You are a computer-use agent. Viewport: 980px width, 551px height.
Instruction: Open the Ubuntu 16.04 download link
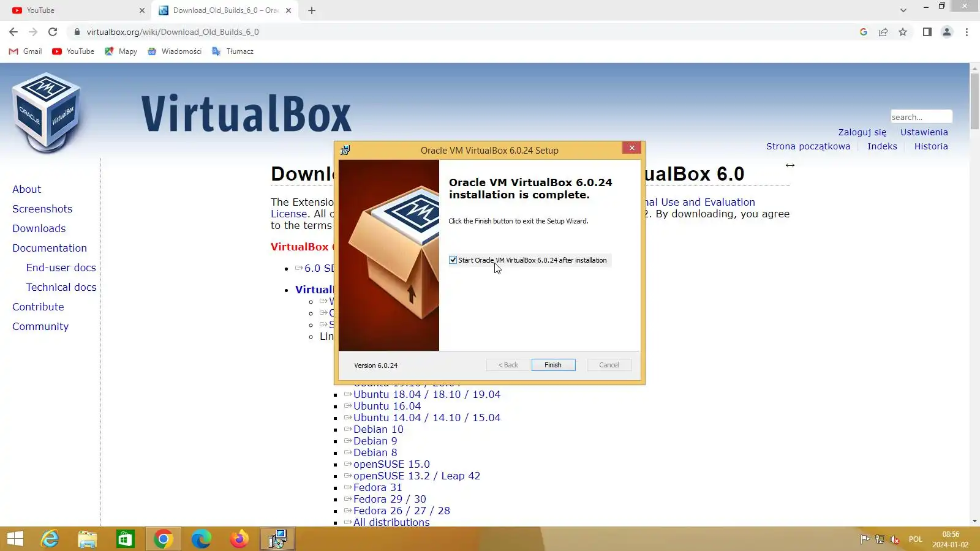pyautogui.click(x=387, y=407)
